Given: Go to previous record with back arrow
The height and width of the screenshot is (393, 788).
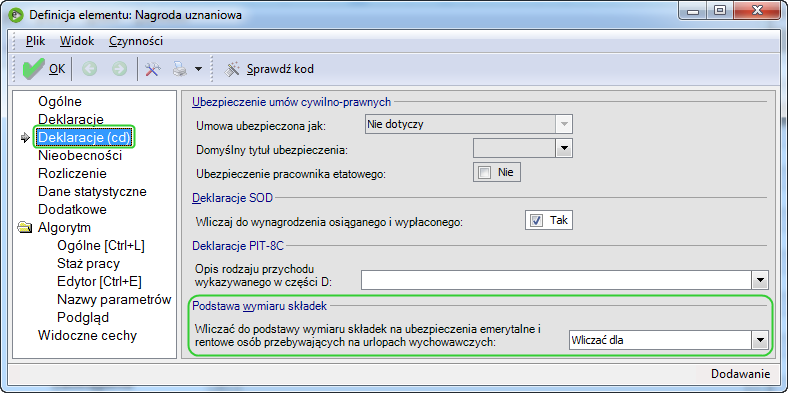Looking at the screenshot, I should 89,69.
